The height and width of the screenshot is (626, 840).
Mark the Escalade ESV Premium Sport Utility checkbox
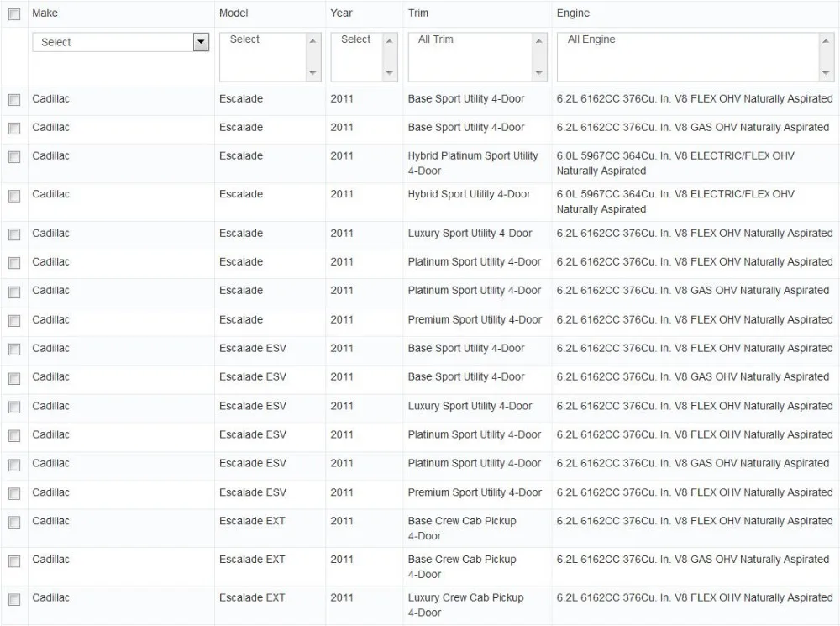[x=14, y=493]
